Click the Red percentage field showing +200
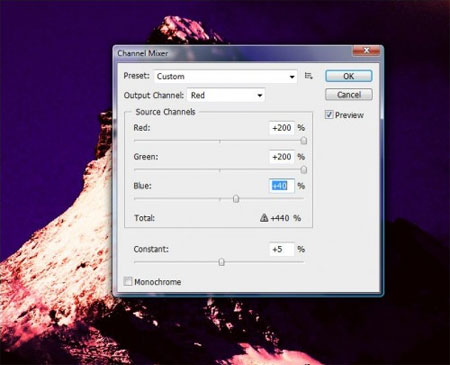Screen dimensions: 450x365 pyautogui.click(x=282, y=128)
